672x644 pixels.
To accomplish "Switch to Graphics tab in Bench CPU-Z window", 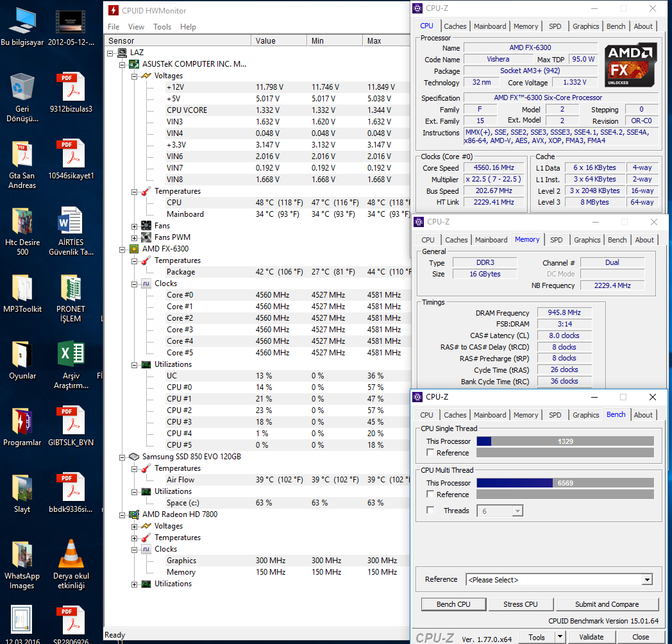I will click(585, 414).
